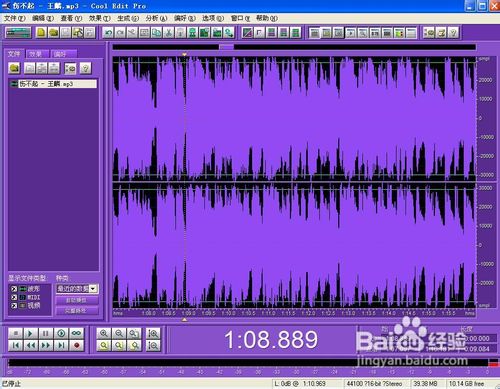Toggle the 视频 video file type checkbox
This screenshot has width=500, height=389.
tap(14, 305)
